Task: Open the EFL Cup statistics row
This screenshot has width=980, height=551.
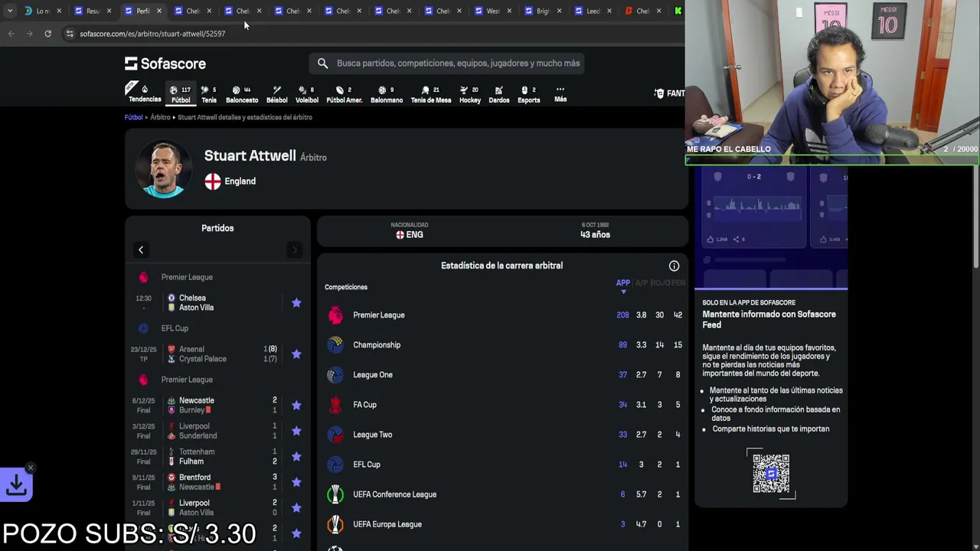Action: point(503,465)
